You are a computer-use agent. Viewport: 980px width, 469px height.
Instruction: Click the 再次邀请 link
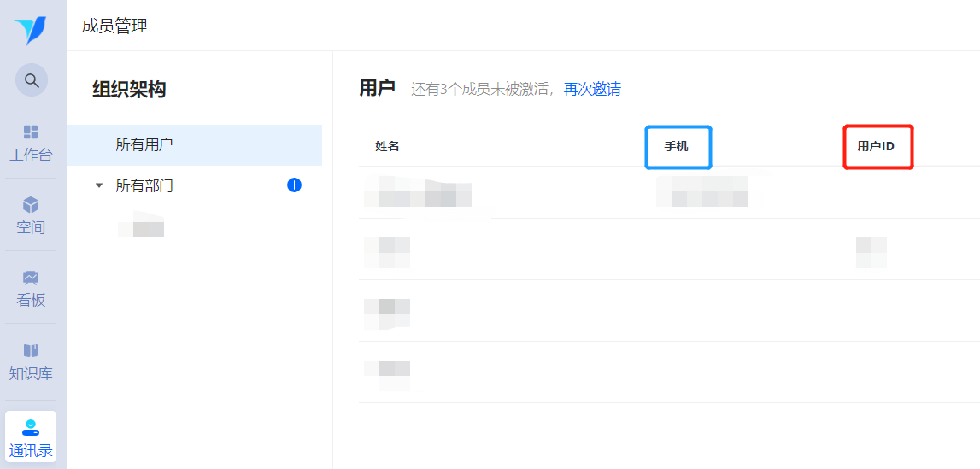click(x=592, y=89)
